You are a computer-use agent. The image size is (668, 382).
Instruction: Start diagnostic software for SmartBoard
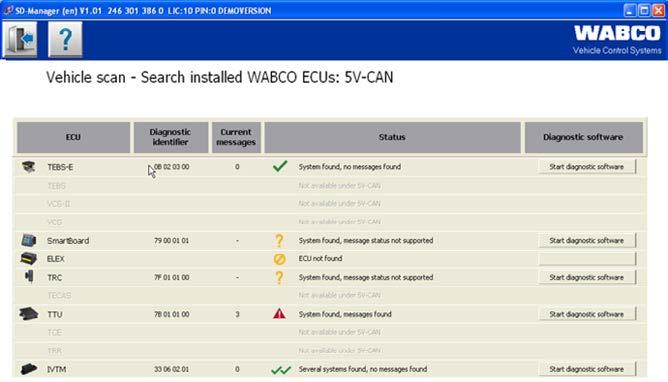point(587,240)
